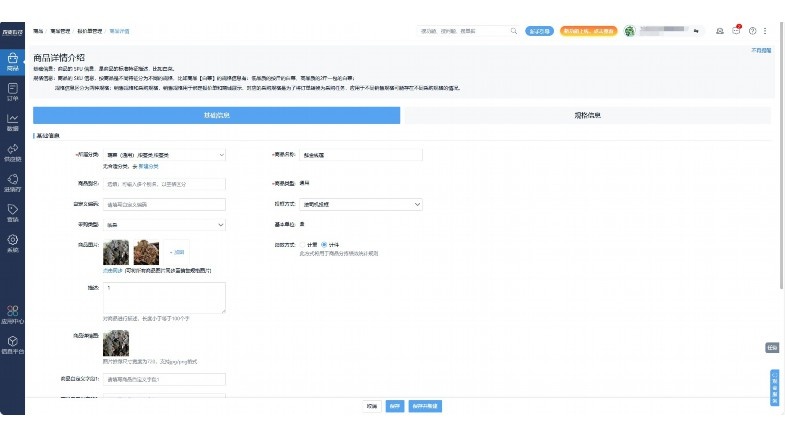Go to the first breadcrumb item
This screenshot has height=437, width=785.
coord(38,31)
